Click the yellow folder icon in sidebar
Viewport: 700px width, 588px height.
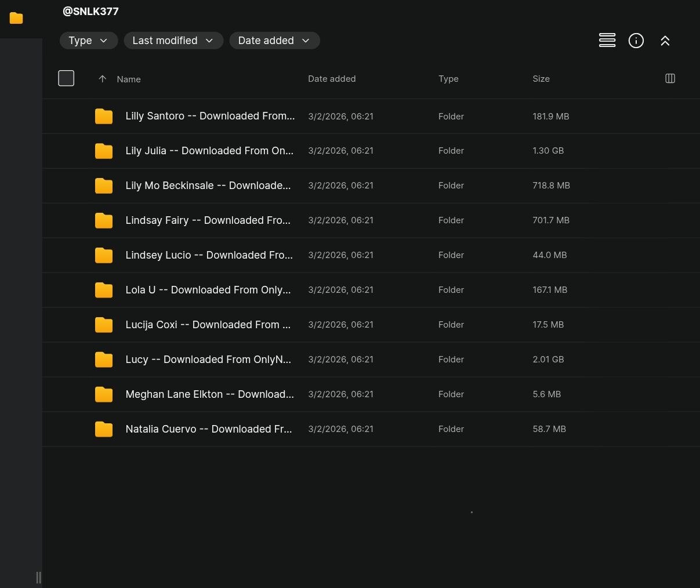click(x=16, y=19)
